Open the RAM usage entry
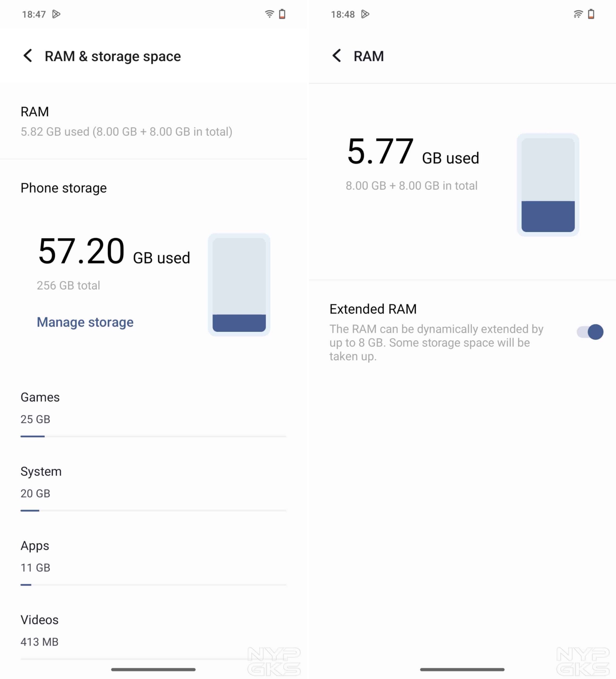The image size is (616, 679). tap(126, 121)
